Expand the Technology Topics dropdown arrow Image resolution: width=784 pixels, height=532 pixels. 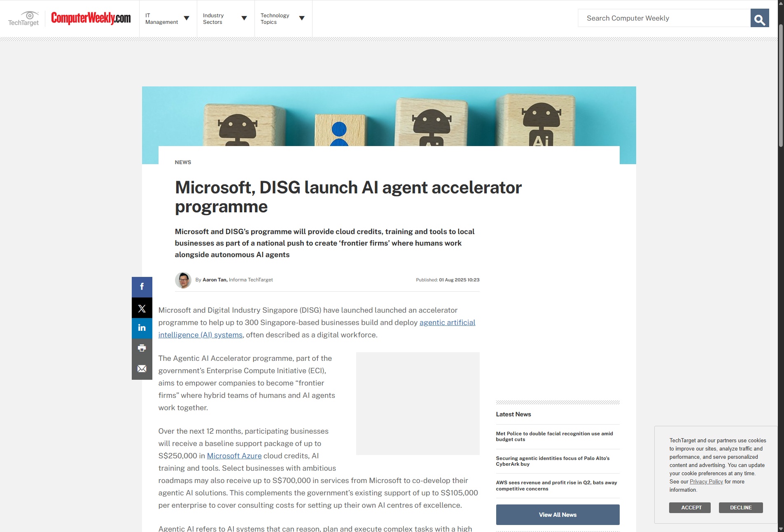tap(302, 18)
